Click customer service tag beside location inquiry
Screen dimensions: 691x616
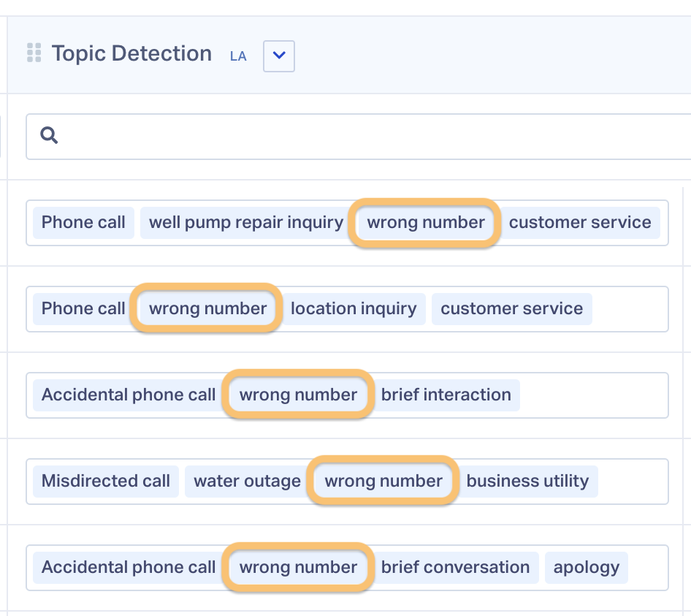point(511,309)
